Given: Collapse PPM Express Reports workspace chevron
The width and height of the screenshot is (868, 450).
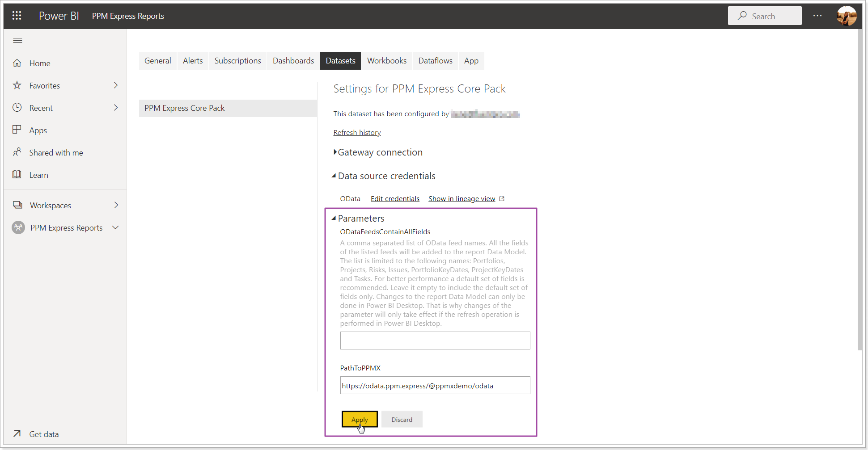Looking at the screenshot, I should click(x=115, y=227).
